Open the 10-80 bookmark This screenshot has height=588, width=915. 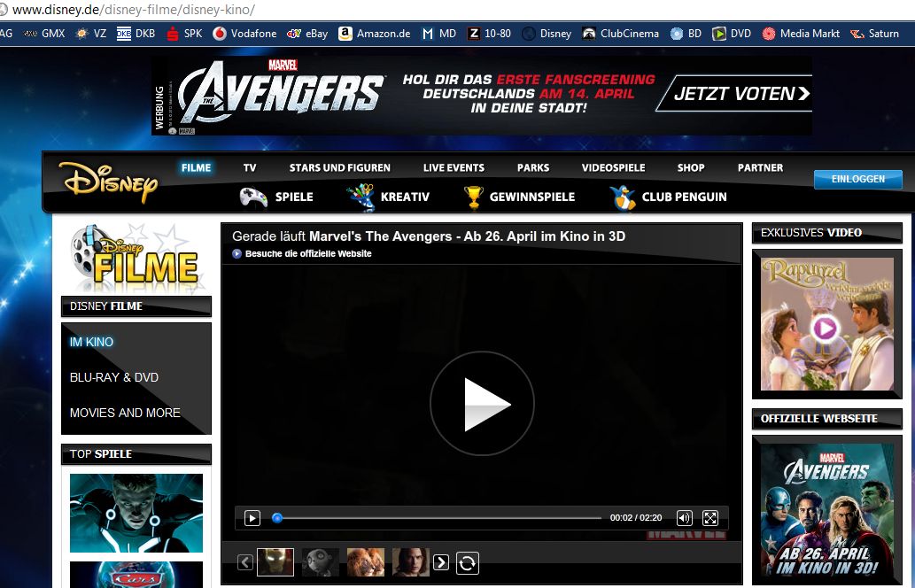pos(489,34)
